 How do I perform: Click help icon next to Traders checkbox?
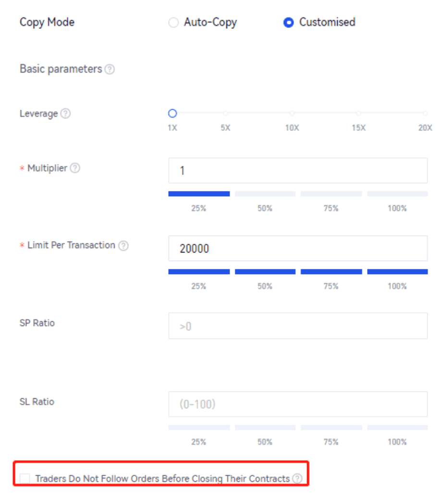click(x=297, y=479)
